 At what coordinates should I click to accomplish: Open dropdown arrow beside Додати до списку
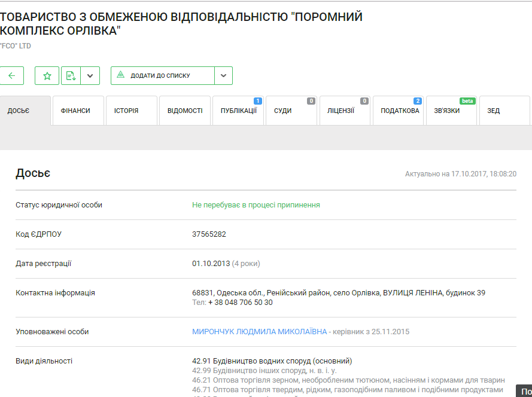[x=223, y=76]
